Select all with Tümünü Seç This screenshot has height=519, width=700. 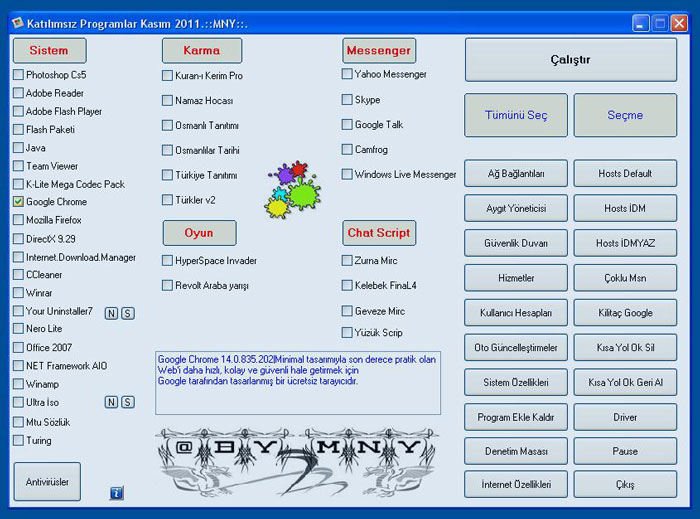tap(516, 115)
